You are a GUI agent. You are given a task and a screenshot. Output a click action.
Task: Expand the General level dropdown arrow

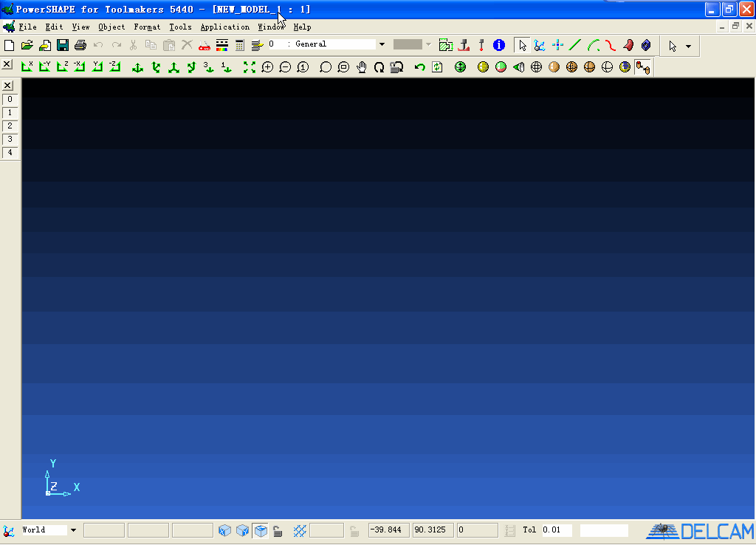coord(382,44)
